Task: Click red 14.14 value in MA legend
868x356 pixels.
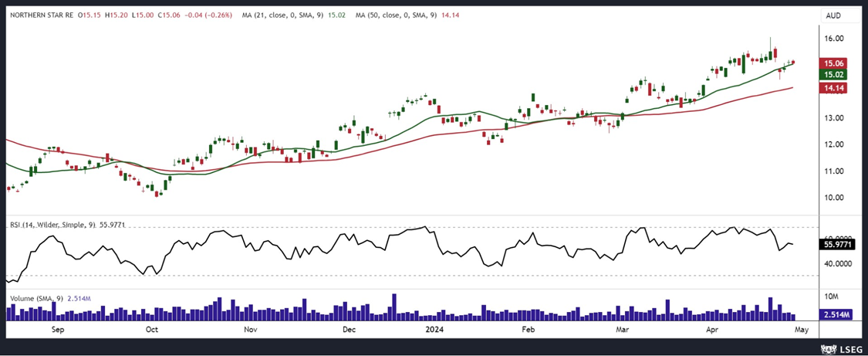Action: (451, 16)
